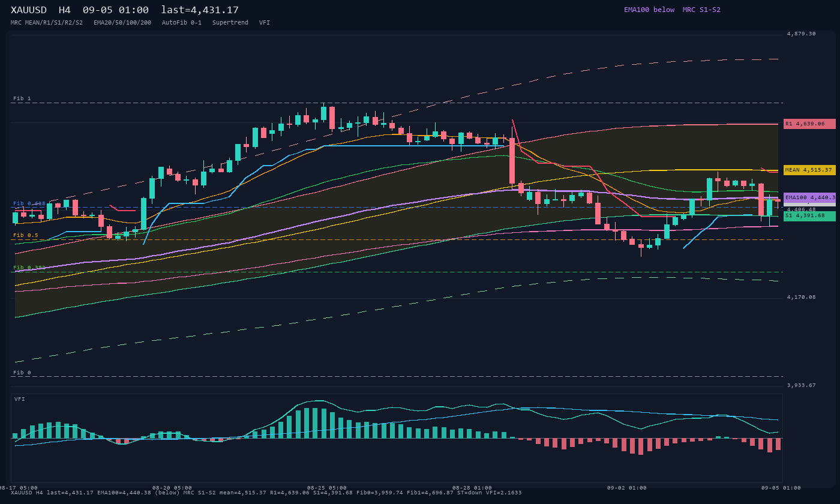Click the last=4,431.17 price in the title
Screen dimensions: 840x504
pyautogui.click(x=200, y=10)
